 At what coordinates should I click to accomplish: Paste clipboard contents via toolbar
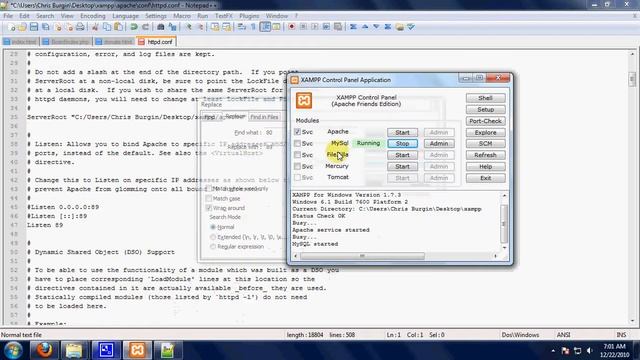(118, 27)
